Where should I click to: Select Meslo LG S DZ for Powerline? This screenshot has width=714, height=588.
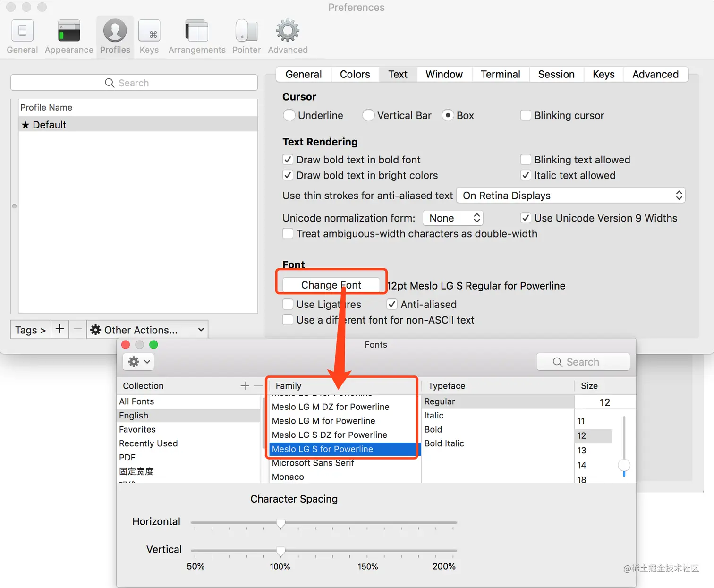click(345, 435)
